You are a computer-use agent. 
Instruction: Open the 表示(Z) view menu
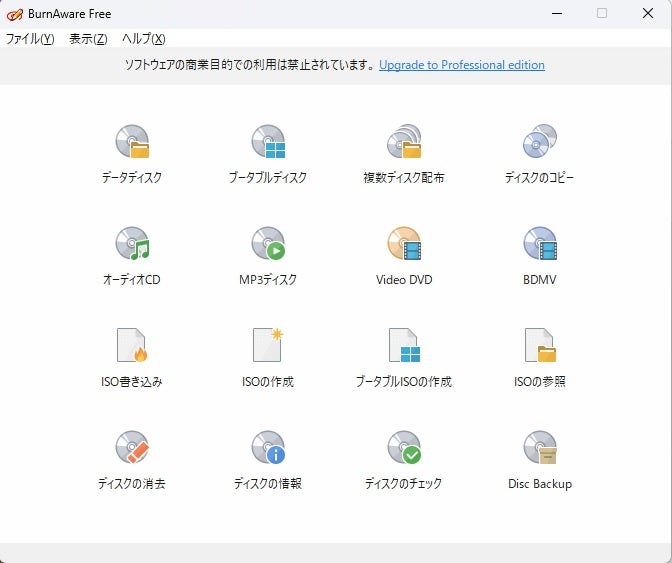[x=88, y=39]
